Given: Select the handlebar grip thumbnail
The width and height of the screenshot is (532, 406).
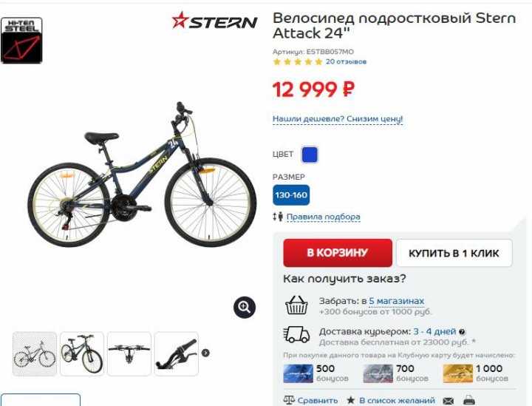Looking at the screenshot, I should pyautogui.click(x=176, y=353).
